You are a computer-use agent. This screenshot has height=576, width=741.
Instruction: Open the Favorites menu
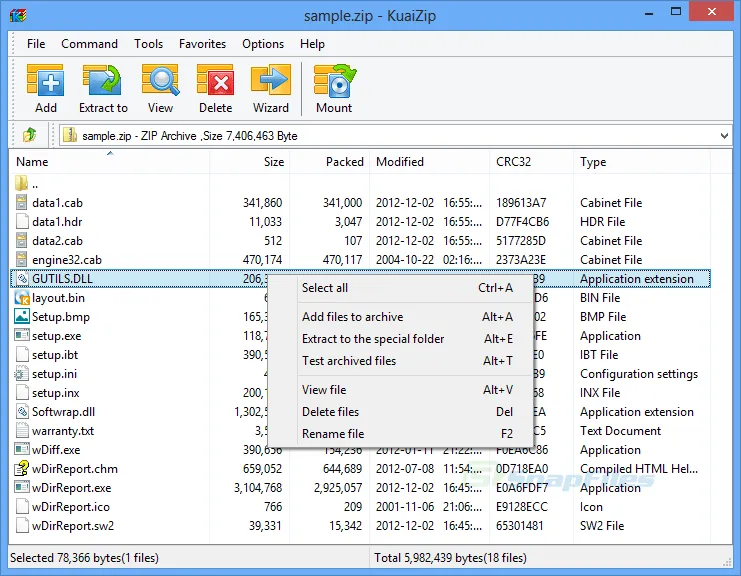[202, 43]
